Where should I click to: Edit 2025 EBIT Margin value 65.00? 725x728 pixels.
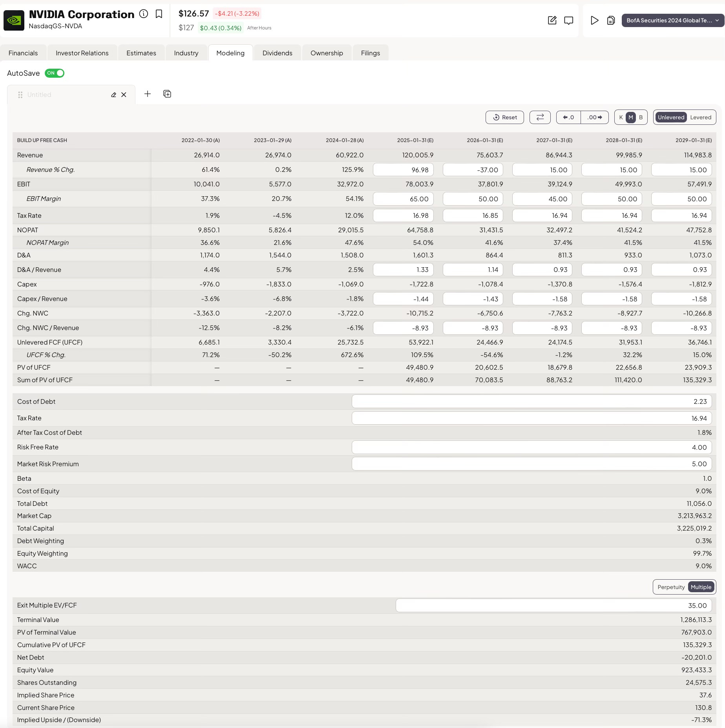(404, 199)
